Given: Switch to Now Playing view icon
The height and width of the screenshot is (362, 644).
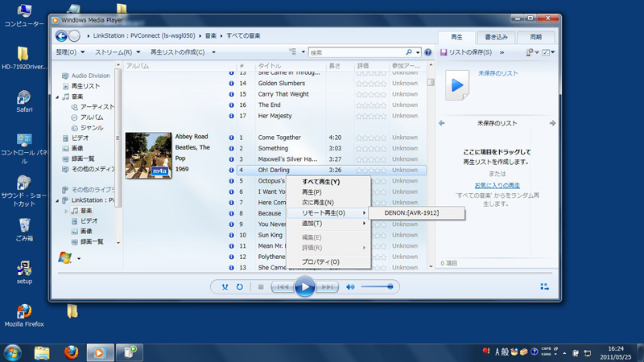Looking at the screenshot, I should [545, 287].
